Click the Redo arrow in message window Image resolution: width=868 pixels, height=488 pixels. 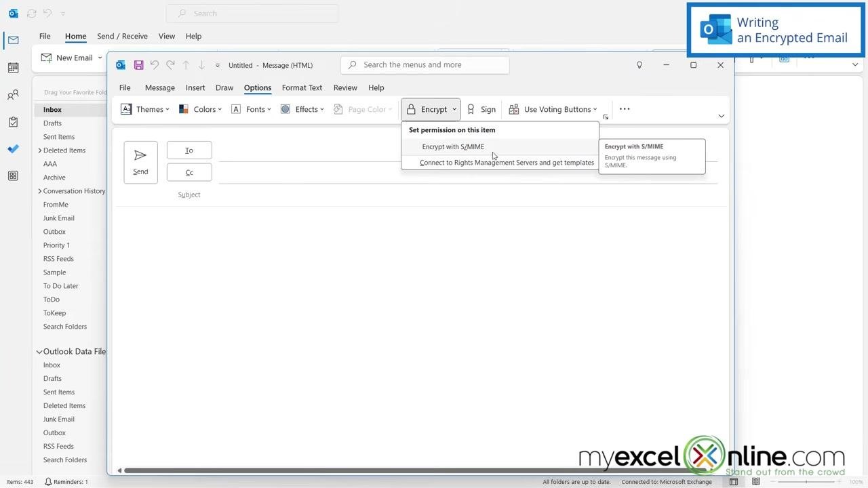pyautogui.click(x=170, y=65)
